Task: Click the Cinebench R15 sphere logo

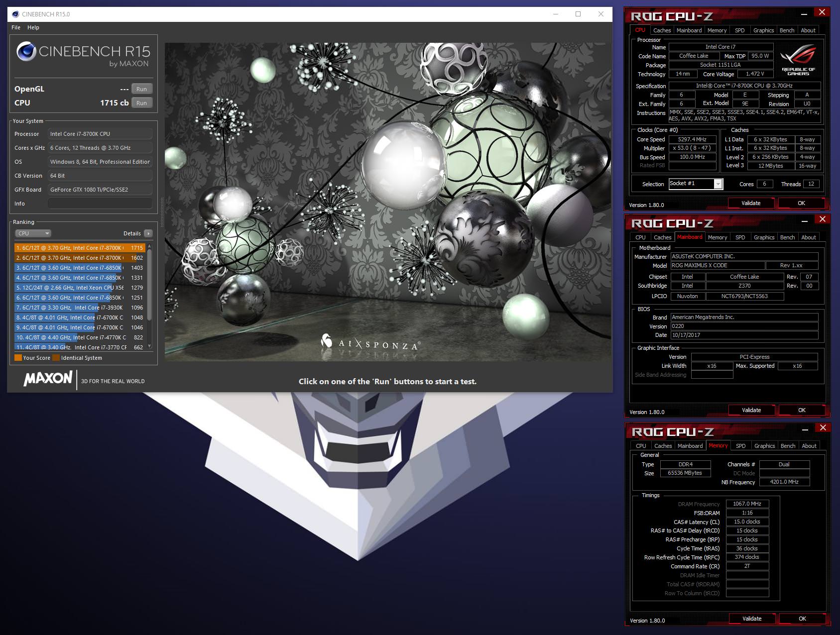Action: (x=26, y=52)
